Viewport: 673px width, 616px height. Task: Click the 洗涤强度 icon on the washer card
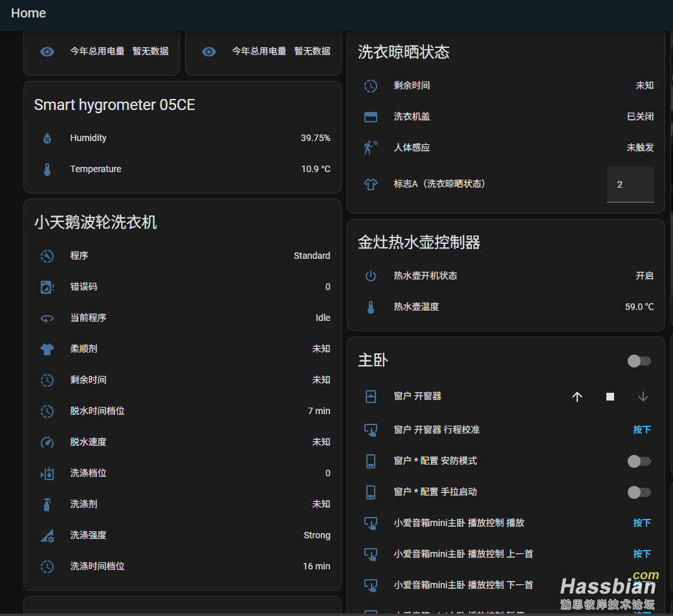[x=47, y=535]
